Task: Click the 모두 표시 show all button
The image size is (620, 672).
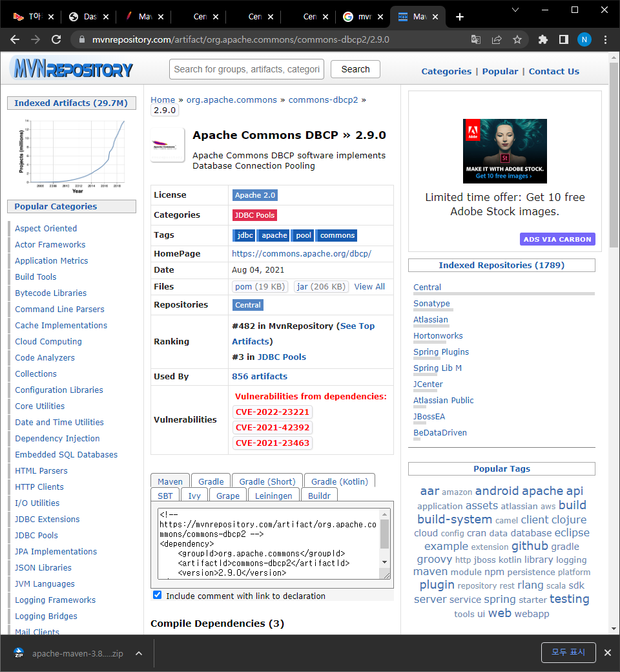Action: coord(568,652)
